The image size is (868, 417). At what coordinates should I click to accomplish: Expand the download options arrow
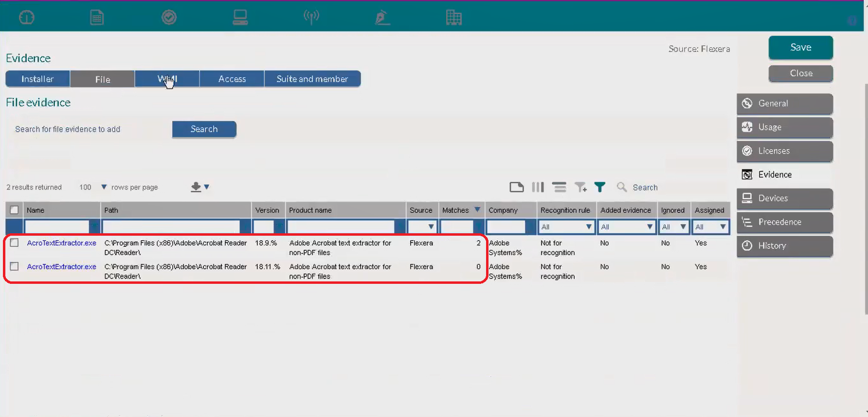[207, 187]
